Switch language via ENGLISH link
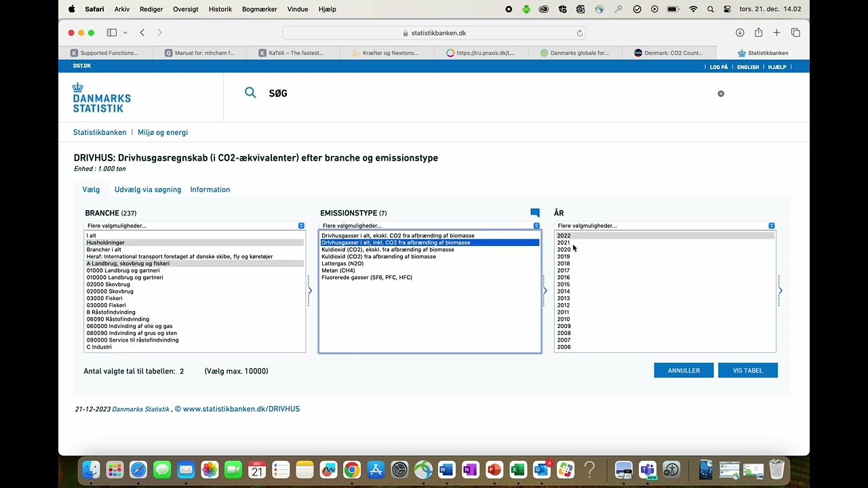This screenshot has height=488, width=868. (x=748, y=67)
